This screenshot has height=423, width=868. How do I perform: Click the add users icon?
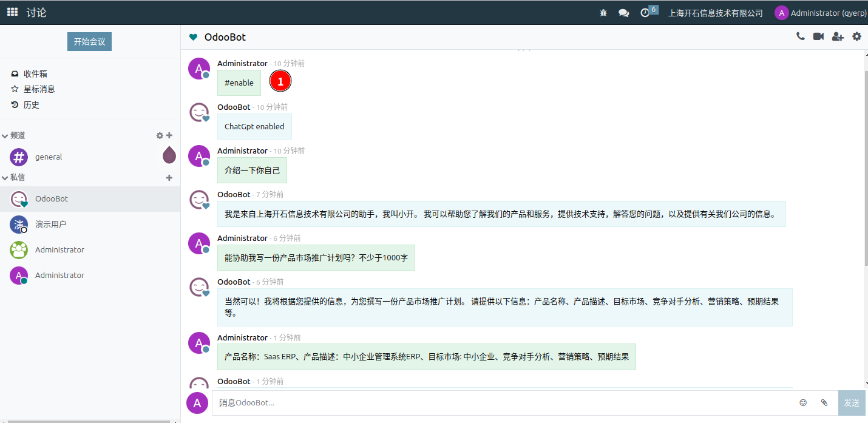[x=838, y=36]
